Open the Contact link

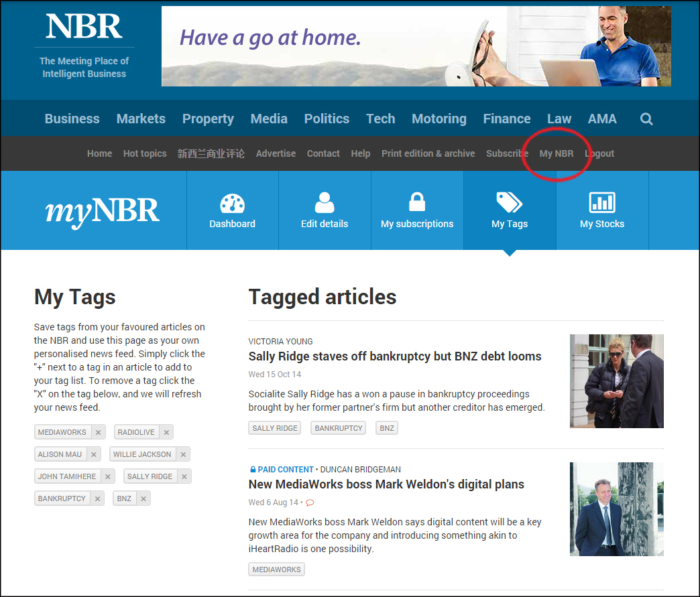(x=323, y=153)
